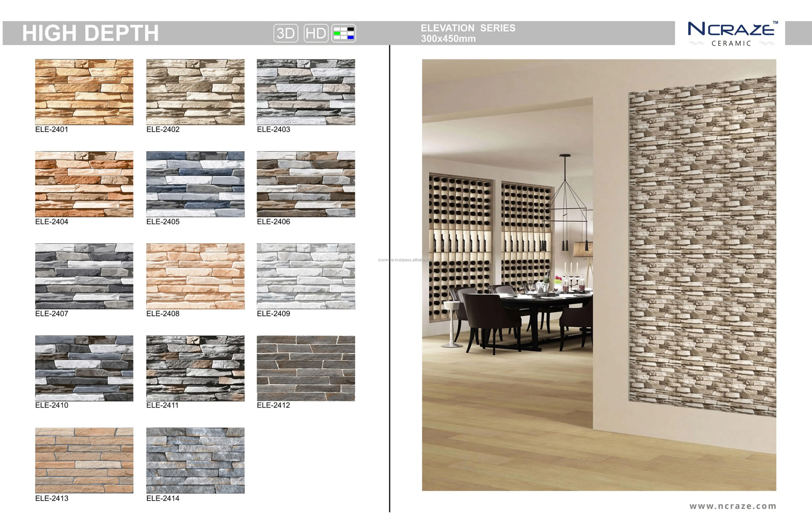Choose the ELE-2405 blue-grey tile
812x520 pixels.
pos(195,184)
